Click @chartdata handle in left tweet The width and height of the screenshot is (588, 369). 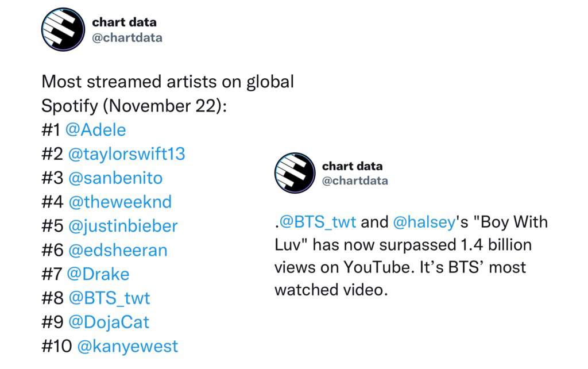pos(127,37)
